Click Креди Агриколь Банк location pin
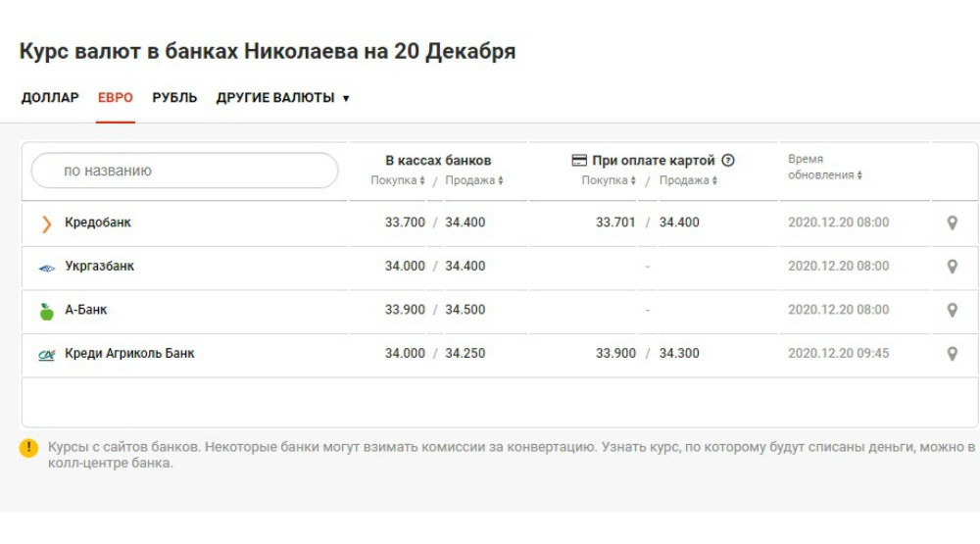Screen dimensions: 980x544 [951, 354]
